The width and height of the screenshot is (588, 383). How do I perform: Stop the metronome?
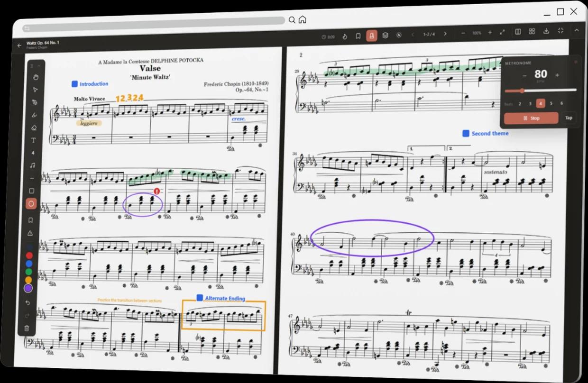tap(531, 118)
